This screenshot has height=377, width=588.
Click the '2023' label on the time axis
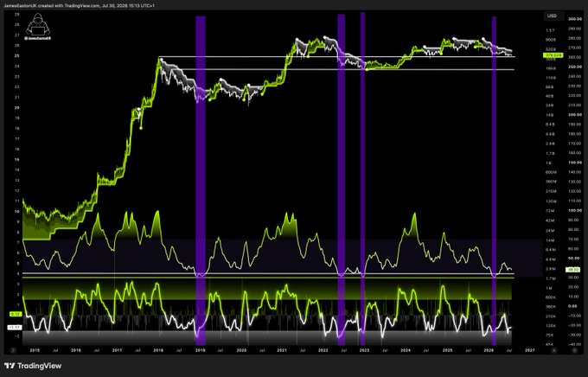(365, 350)
